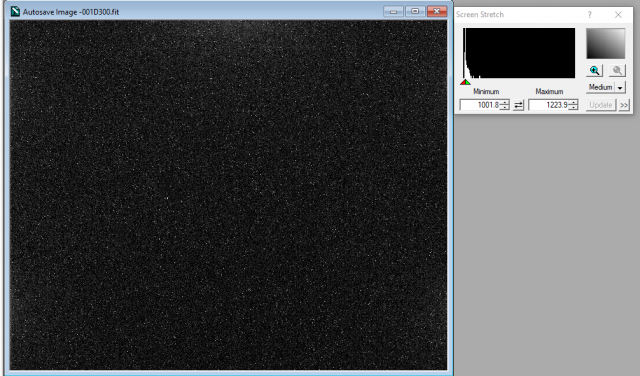
Task: Click the MaxIm DL icon in image window title
Action: [x=15, y=11]
